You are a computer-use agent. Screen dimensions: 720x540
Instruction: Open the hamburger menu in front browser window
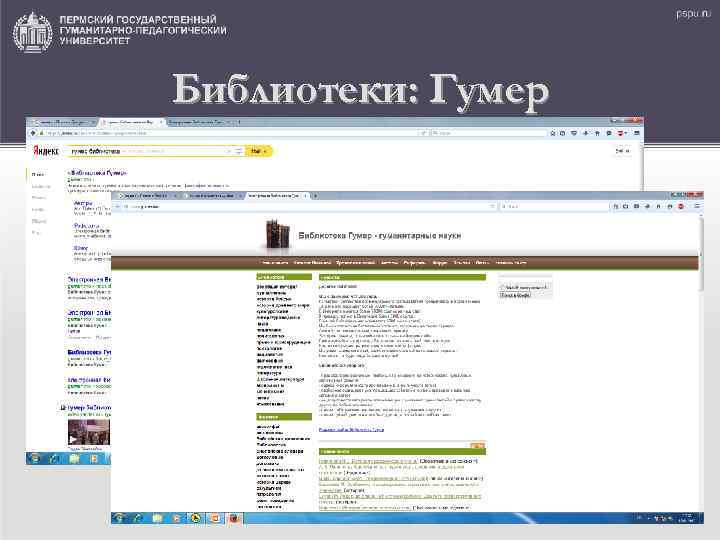click(x=697, y=207)
